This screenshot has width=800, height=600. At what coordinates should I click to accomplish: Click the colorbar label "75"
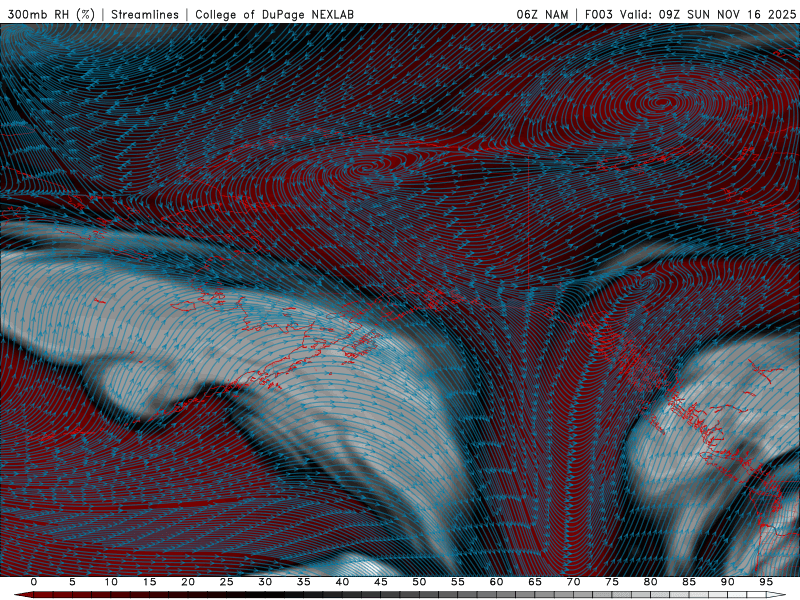point(612,582)
